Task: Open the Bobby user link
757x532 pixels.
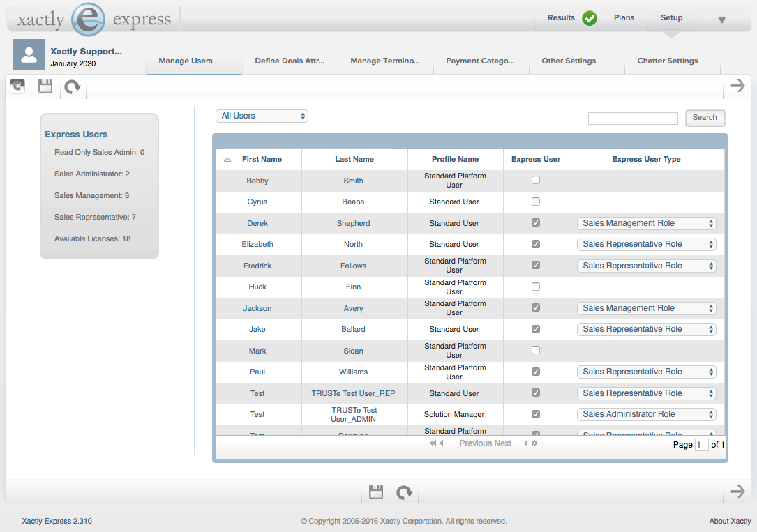Action: click(x=257, y=181)
